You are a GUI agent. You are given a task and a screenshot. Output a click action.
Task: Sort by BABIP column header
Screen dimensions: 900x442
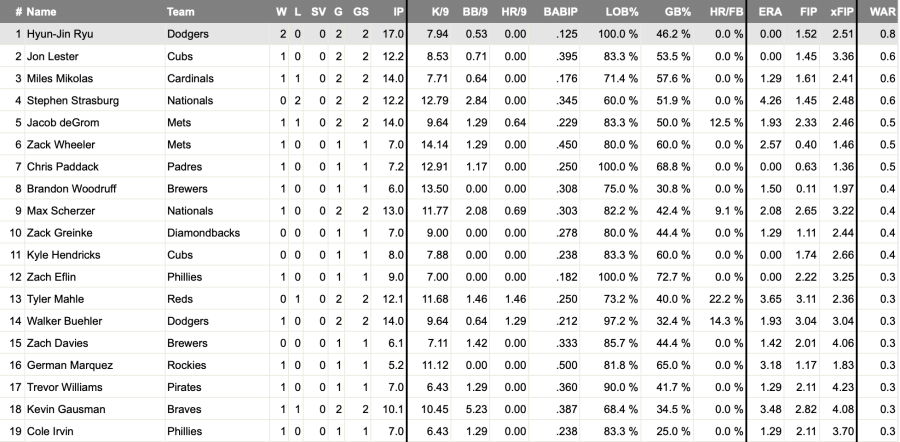pyautogui.click(x=560, y=11)
